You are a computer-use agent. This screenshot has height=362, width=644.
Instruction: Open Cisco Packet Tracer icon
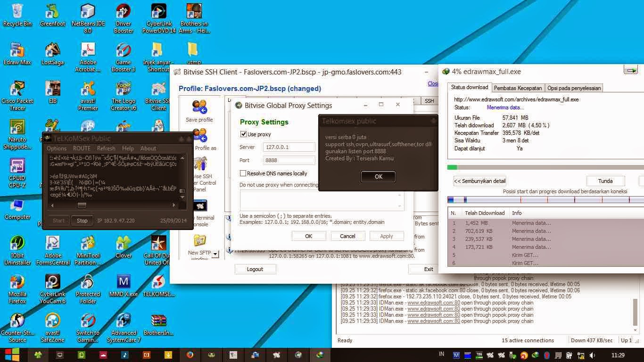pos(17,95)
